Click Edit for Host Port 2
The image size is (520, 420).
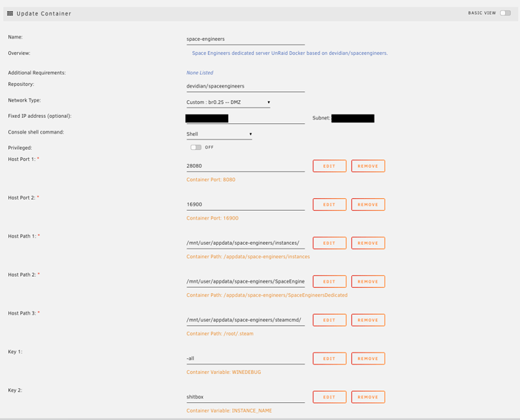pos(329,204)
